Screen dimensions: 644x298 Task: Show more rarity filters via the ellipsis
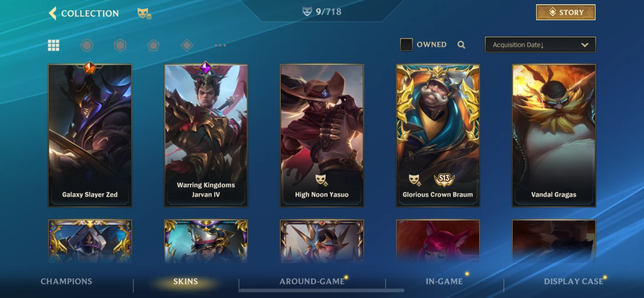(x=220, y=45)
